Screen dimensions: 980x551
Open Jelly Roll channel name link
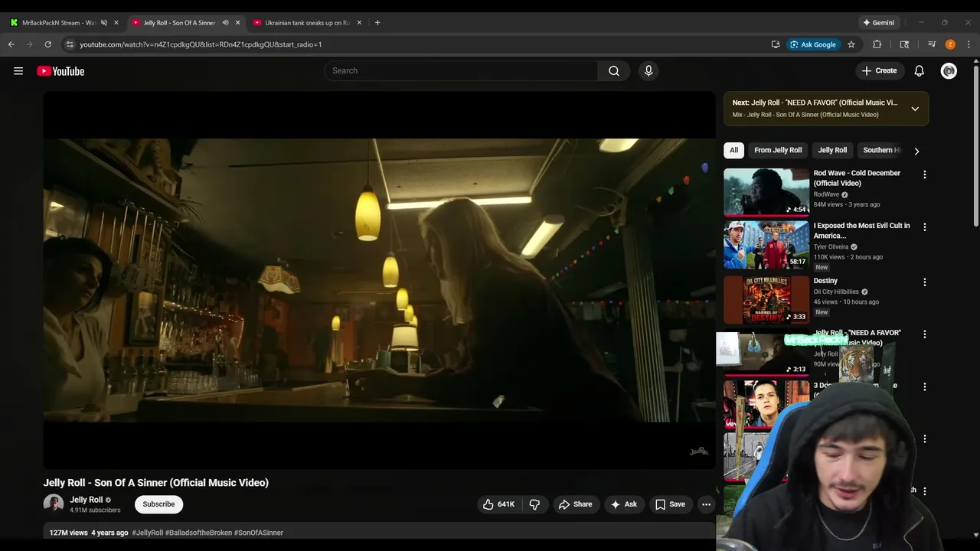[86, 500]
